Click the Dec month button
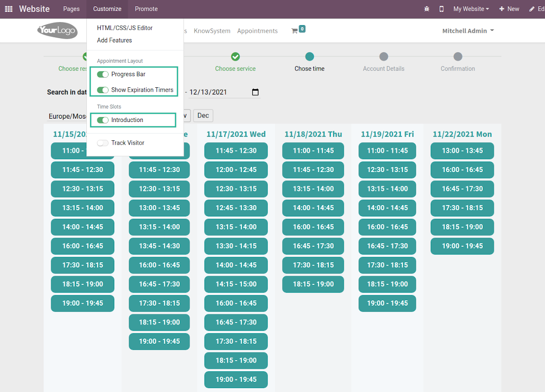 [203, 115]
